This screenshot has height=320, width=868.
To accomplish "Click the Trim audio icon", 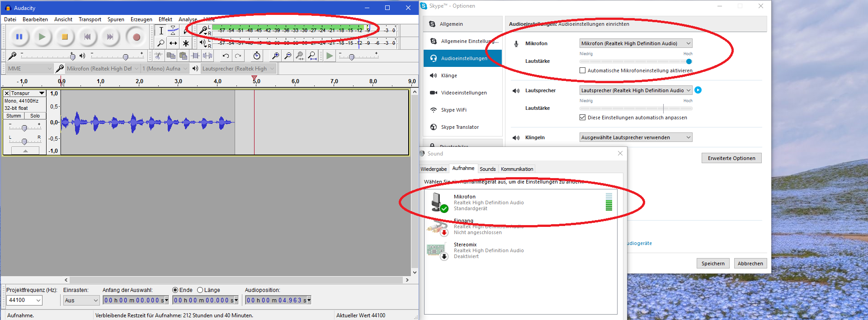I will tap(195, 56).
